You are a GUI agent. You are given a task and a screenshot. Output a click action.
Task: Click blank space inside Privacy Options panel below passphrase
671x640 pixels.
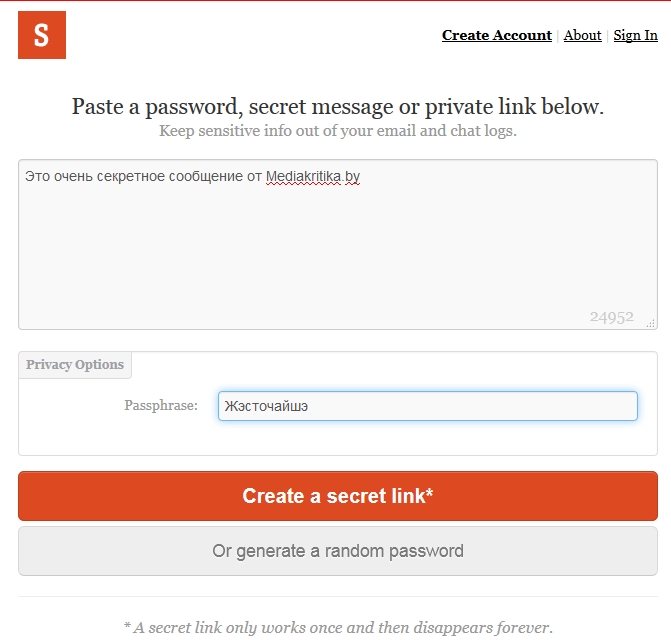click(338, 437)
